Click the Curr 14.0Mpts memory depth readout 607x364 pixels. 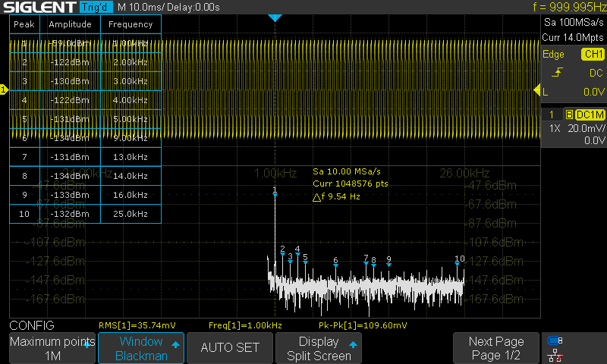click(x=573, y=37)
